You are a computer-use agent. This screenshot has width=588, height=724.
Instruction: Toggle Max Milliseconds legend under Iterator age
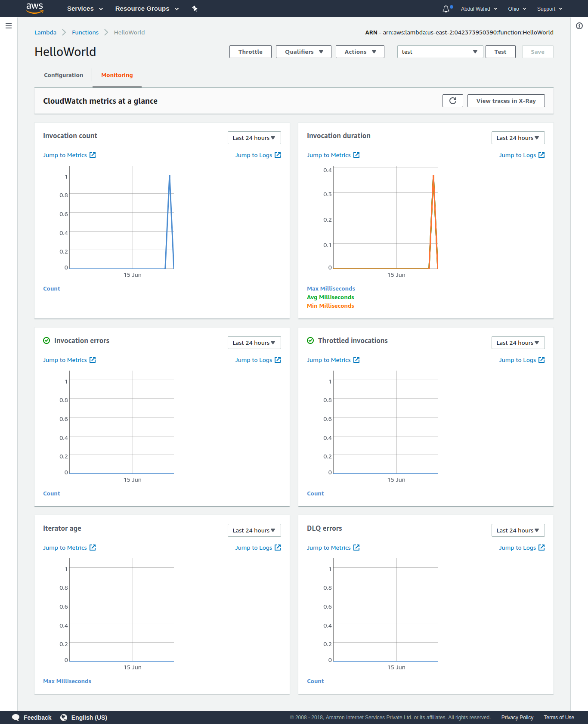67,681
